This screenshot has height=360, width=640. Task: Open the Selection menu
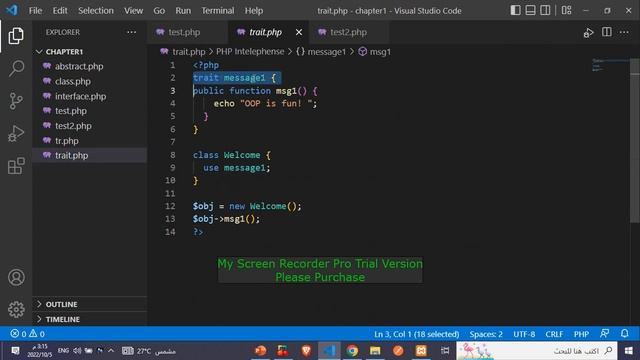click(96, 11)
